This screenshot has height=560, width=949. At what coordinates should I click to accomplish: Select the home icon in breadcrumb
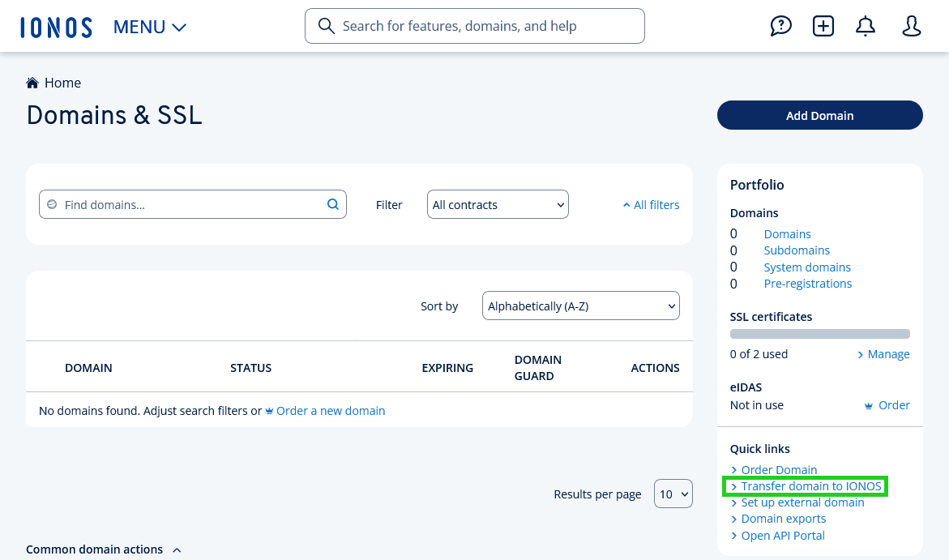coord(32,82)
